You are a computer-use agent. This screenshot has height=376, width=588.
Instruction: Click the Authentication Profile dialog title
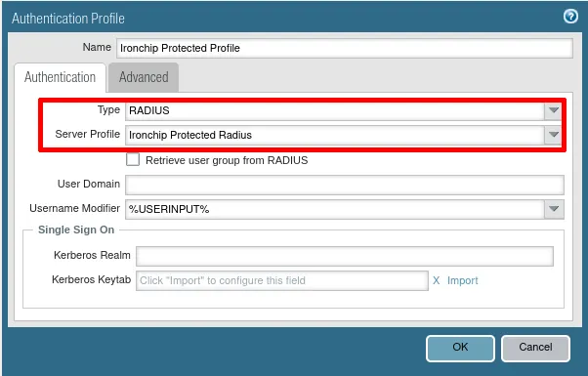tap(67, 19)
